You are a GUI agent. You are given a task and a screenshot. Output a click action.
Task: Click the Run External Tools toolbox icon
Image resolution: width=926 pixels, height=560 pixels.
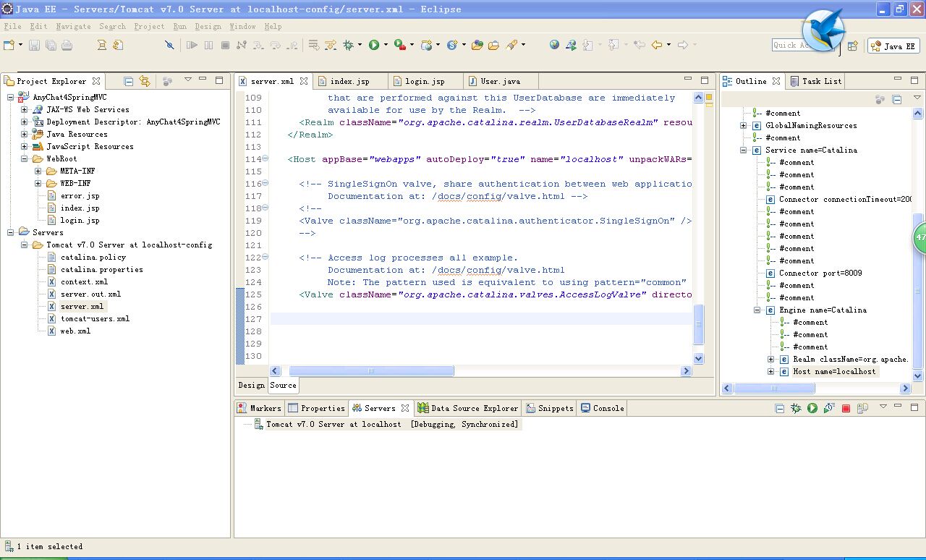point(400,45)
